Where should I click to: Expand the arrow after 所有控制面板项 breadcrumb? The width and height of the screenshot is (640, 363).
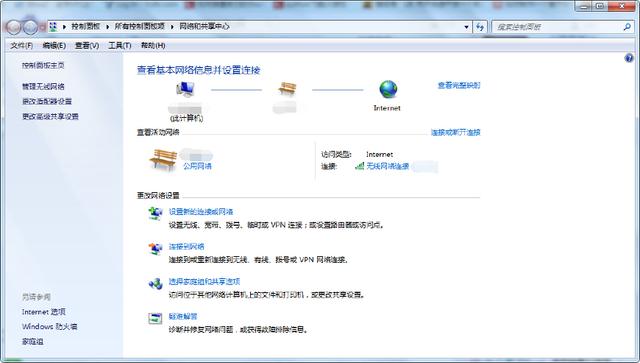tap(172, 27)
